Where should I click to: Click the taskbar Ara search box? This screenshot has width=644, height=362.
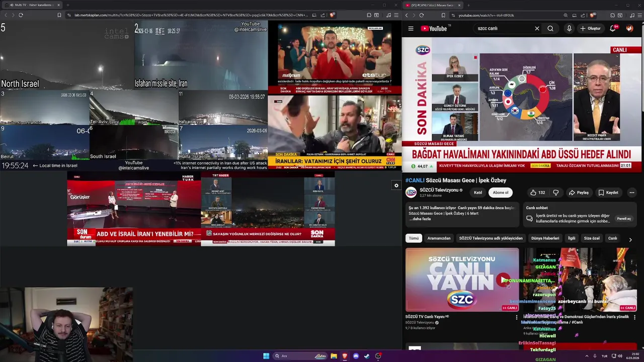[301, 356]
